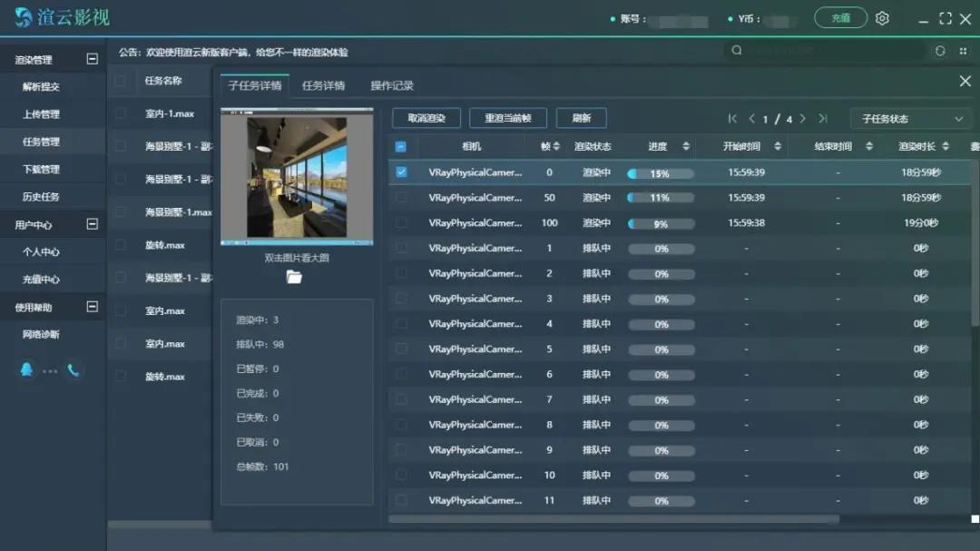This screenshot has width=980, height=551.
Task: Switch to the 操作记录 tab
Action: tap(392, 85)
